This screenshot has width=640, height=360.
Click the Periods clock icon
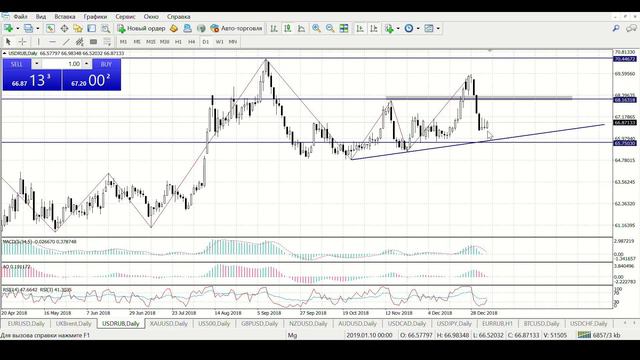point(409,28)
